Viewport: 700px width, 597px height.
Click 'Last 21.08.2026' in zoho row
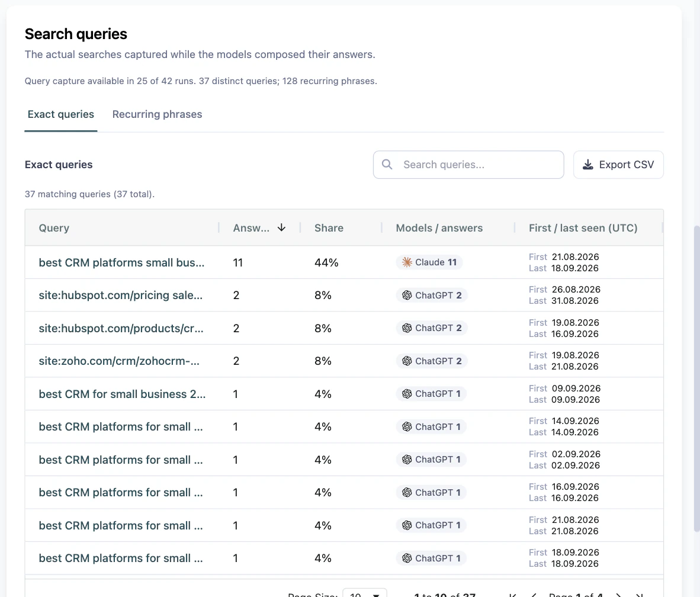pyautogui.click(x=563, y=367)
